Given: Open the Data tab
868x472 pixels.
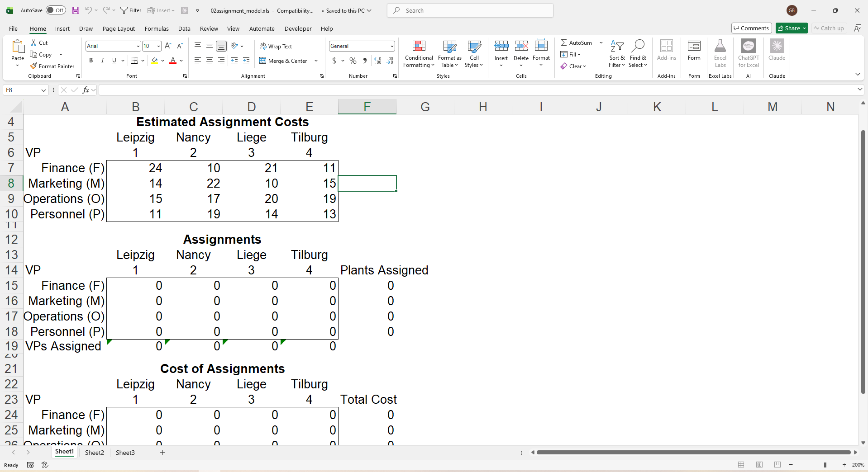Looking at the screenshot, I should pos(184,28).
